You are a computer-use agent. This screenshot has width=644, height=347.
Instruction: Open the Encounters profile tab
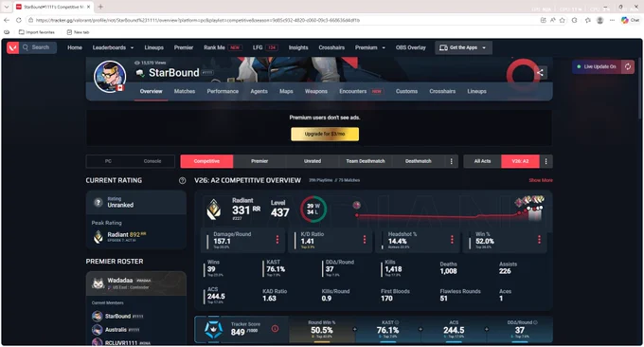click(361, 91)
